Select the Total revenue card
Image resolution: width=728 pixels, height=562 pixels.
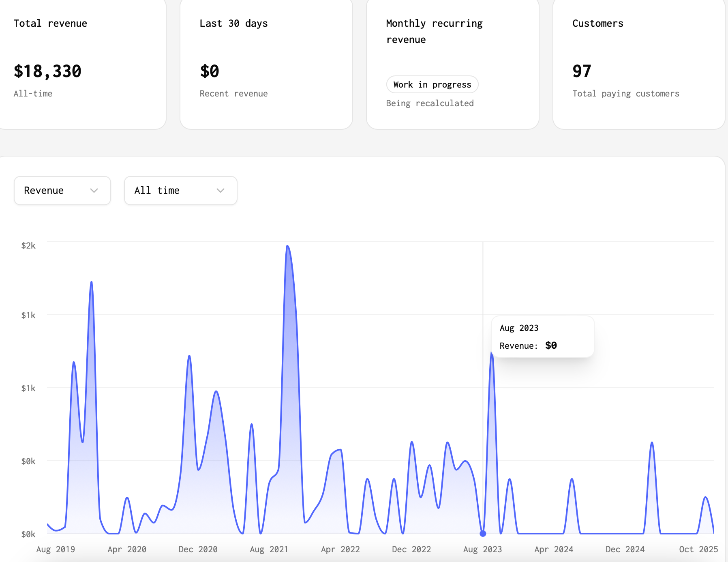click(x=83, y=63)
